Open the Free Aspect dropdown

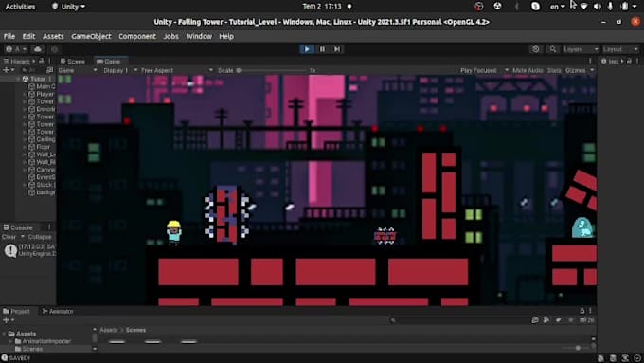[x=176, y=71]
